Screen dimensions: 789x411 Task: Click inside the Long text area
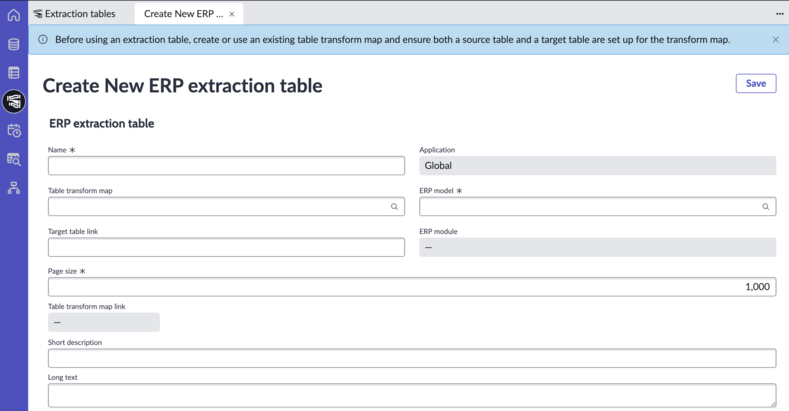412,395
